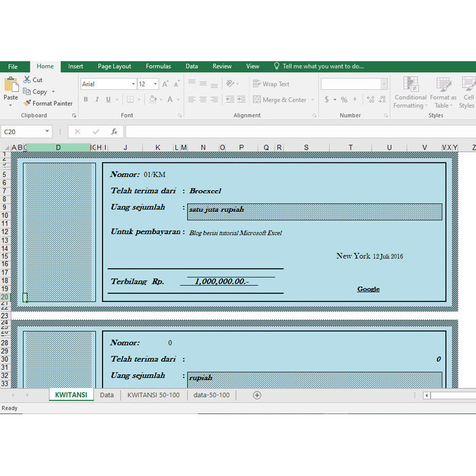Open the number format dropdown

(x=384, y=84)
